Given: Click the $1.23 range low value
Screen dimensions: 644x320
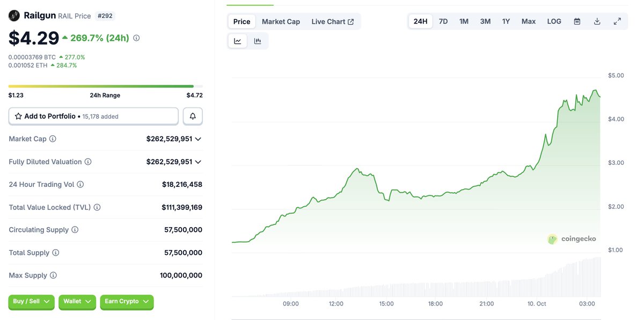Looking at the screenshot, I should (16, 96).
